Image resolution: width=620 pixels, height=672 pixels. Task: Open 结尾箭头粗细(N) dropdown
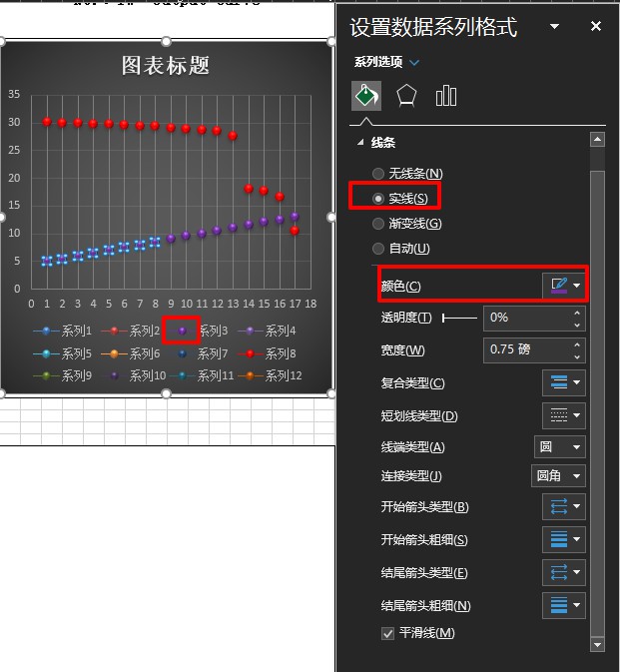point(564,605)
